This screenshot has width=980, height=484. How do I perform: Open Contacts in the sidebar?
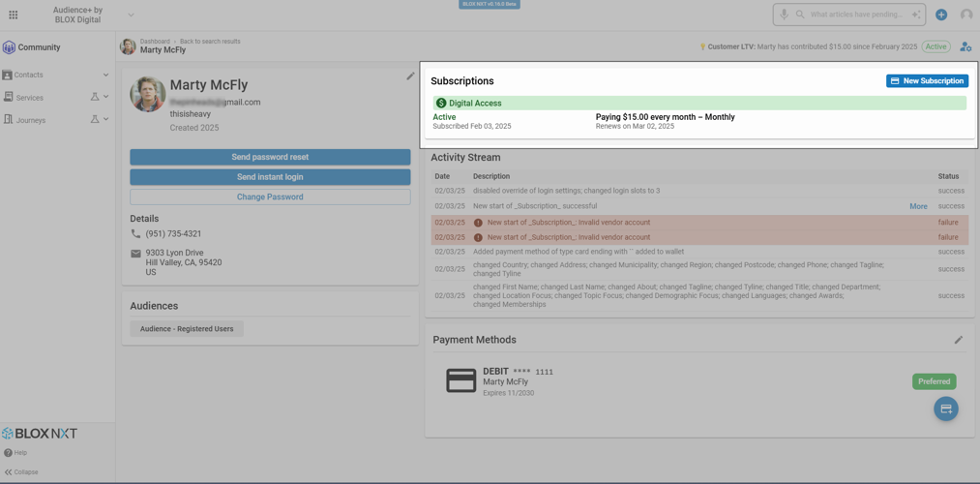point(30,75)
